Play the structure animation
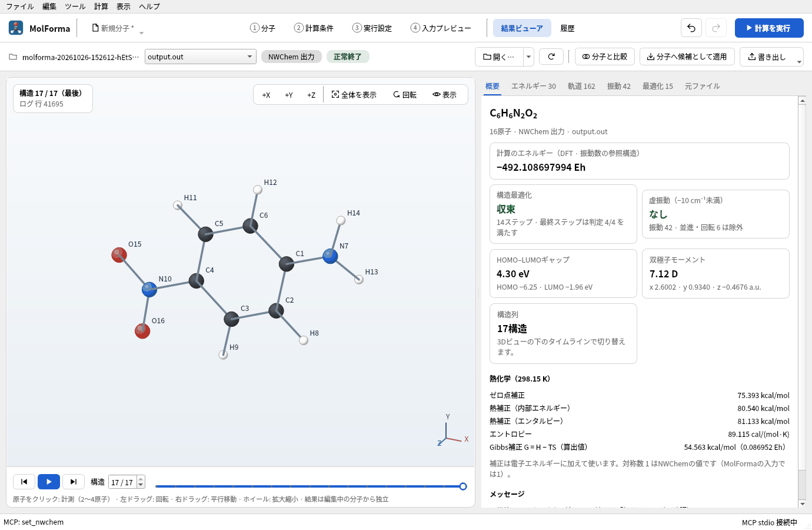The height and width of the screenshot is (530, 812). [49, 482]
